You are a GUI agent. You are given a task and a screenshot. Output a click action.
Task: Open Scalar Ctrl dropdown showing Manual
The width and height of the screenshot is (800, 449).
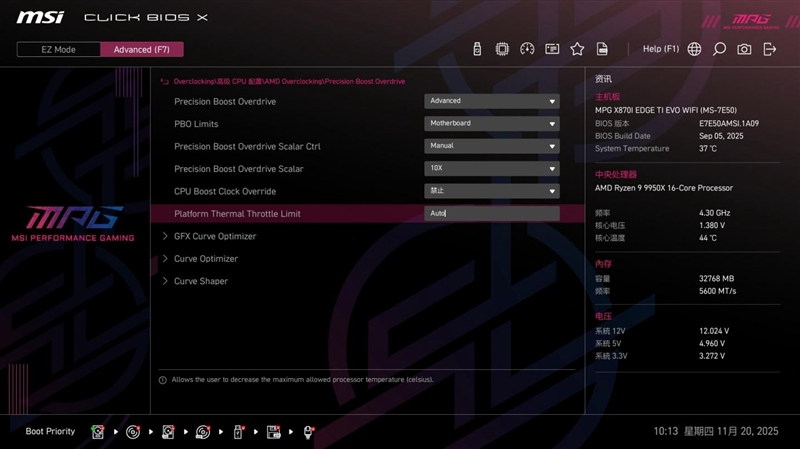pyautogui.click(x=492, y=146)
